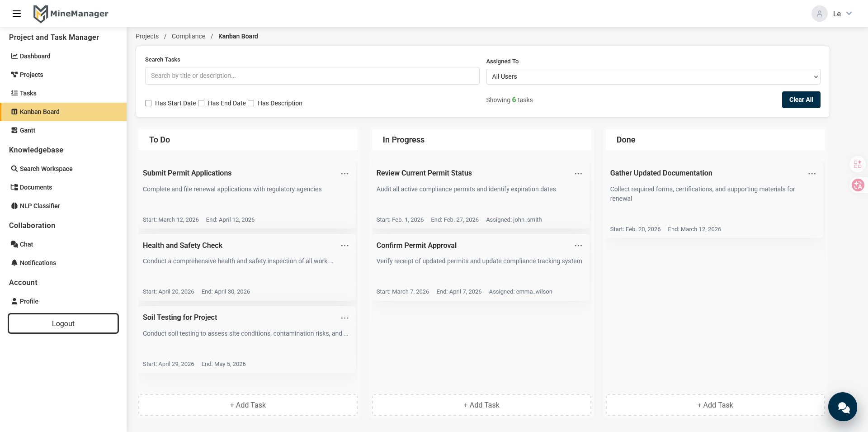Open Notifications in the sidebar
This screenshot has height=432, width=868.
tap(63, 263)
